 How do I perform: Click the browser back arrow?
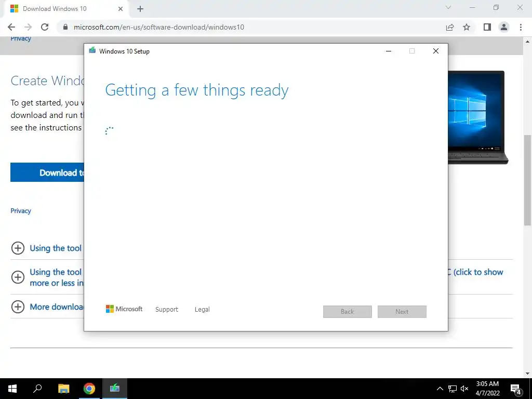[11, 27]
